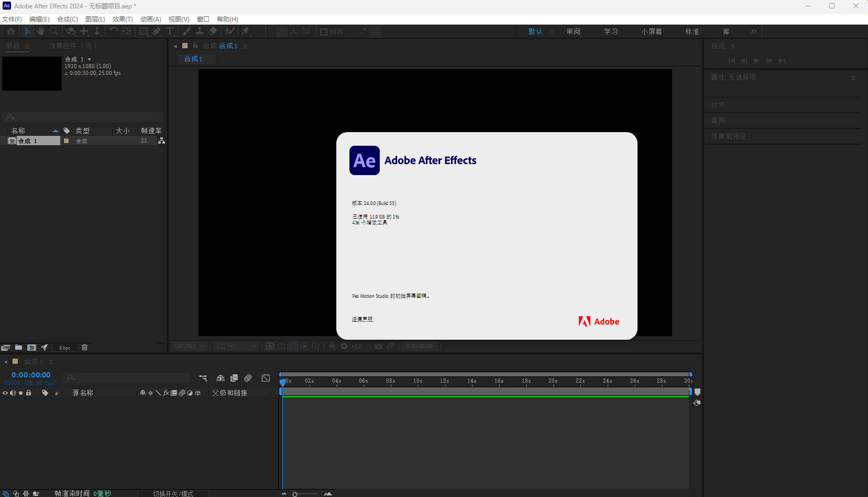
Task: Open the resolution dropdown in composition panel
Action: [x=235, y=346]
